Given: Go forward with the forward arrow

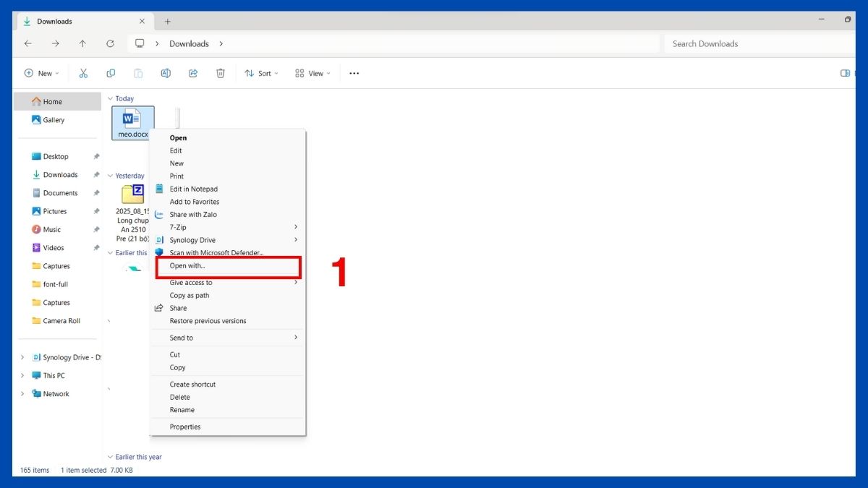Looking at the screenshot, I should tap(56, 43).
